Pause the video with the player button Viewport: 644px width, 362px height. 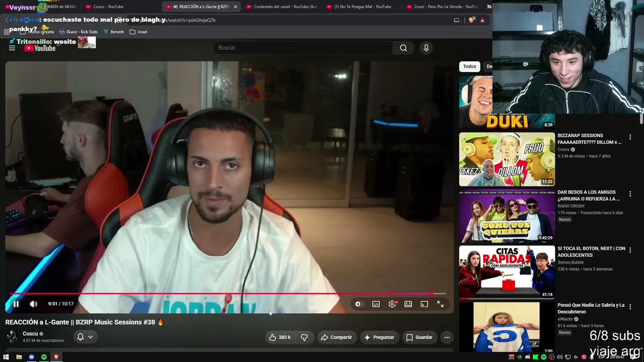[16, 304]
